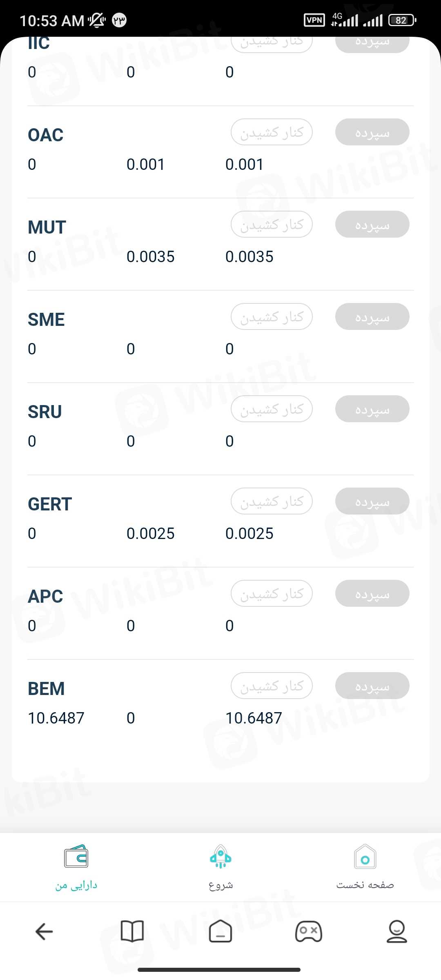Deposit into the SME asset
This screenshot has height=980, width=441.
coord(372,317)
